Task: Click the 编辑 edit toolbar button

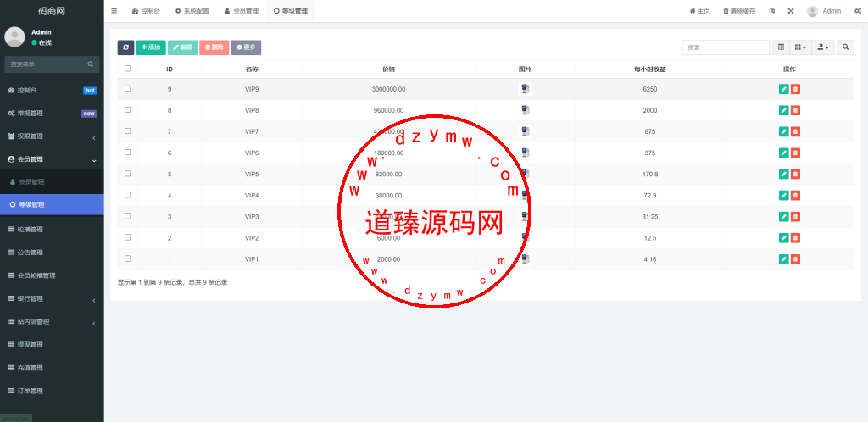Action: (x=183, y=47)
